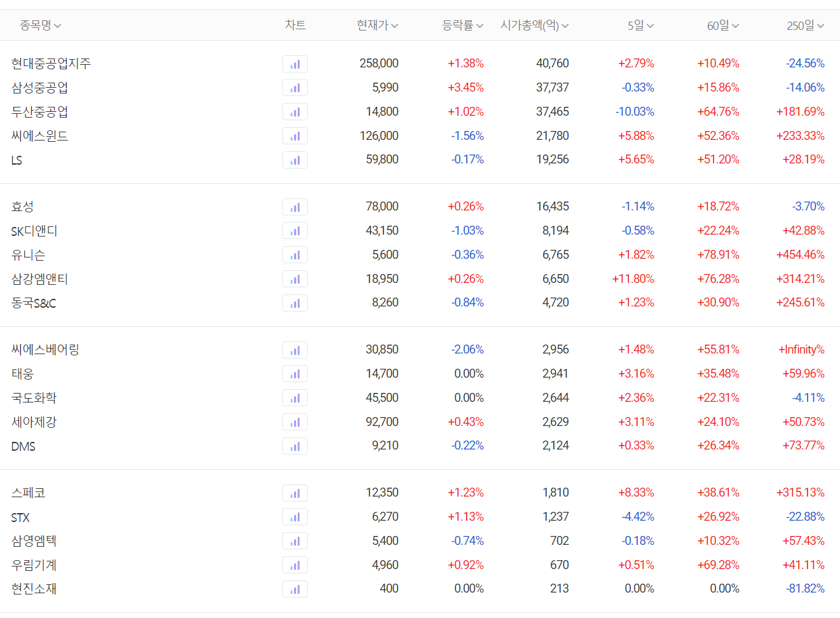Open chart icon for 국도화학
Screen dimensions: 840x618
pos(295,398)
